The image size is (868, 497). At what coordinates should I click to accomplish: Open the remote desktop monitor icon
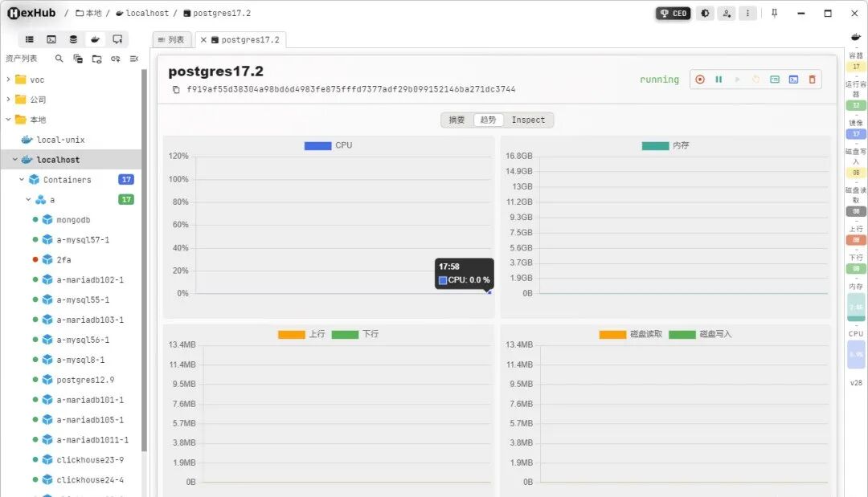pos(117,39)
